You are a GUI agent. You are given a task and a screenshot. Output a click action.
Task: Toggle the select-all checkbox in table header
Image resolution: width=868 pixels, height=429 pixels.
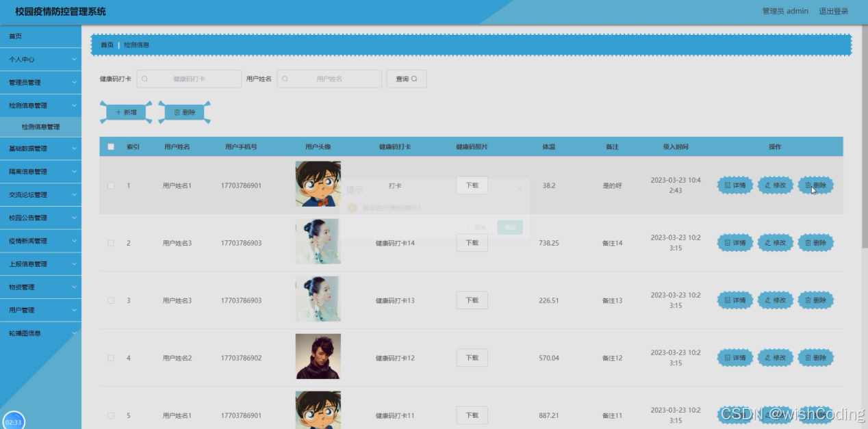(111, 147)
